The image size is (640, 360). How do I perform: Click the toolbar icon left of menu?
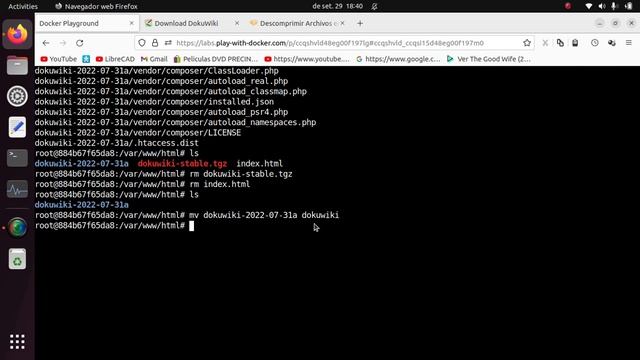(611, 43)
